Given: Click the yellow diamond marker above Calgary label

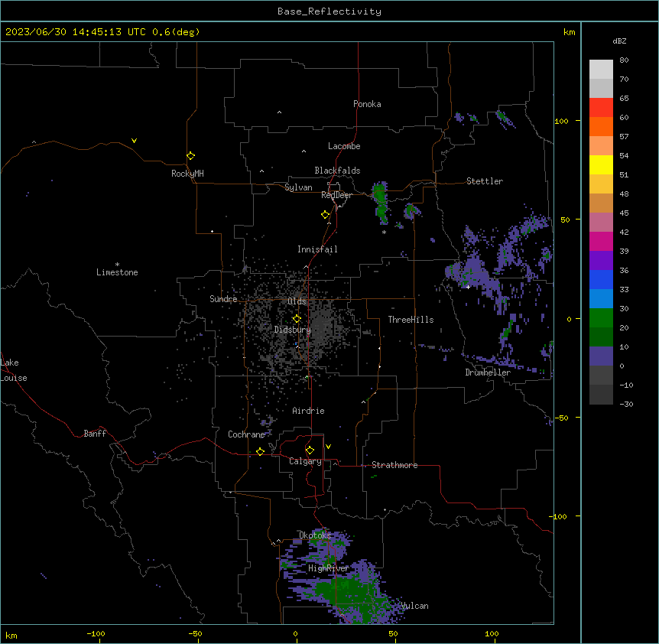Looking at the screenshot, I should coord(310,450).
